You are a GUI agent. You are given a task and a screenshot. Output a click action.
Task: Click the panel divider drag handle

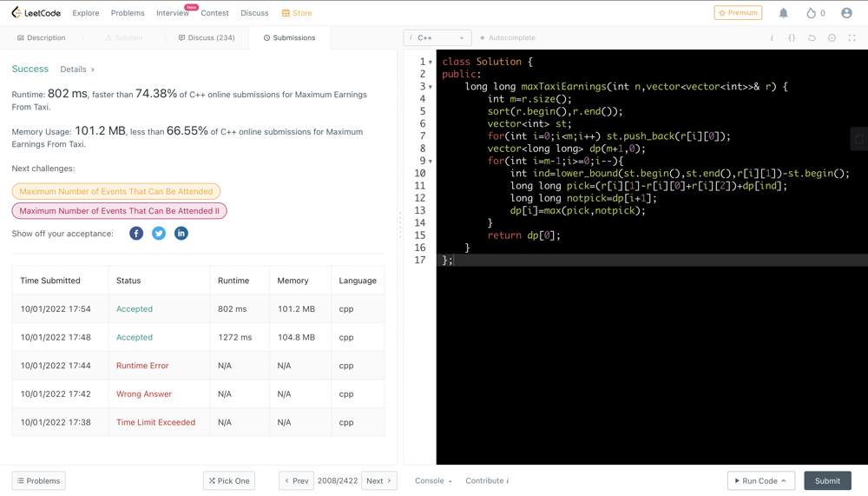400,224
